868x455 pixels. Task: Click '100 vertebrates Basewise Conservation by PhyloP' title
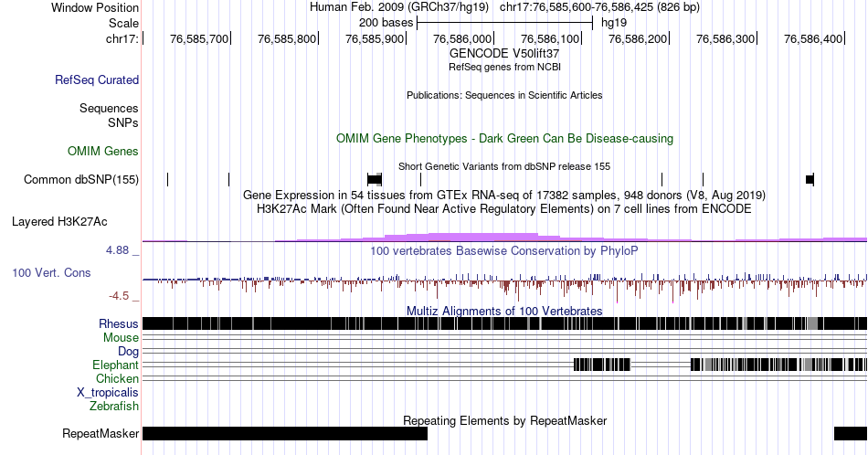coord(504,250)
